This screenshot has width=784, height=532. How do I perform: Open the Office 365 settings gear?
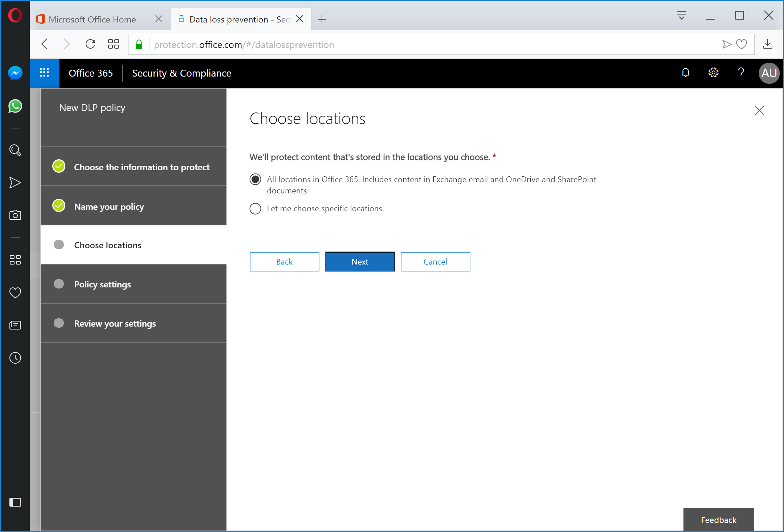tap(713, 73)
